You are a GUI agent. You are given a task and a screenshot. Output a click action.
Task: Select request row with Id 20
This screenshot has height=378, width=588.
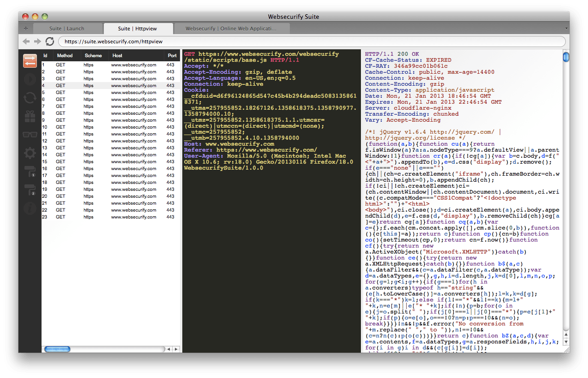(111, 196)
